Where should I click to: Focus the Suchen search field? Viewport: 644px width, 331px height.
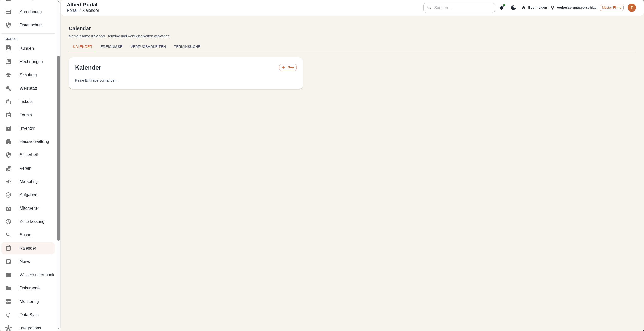pyautogui.click(x=459, y=8)
